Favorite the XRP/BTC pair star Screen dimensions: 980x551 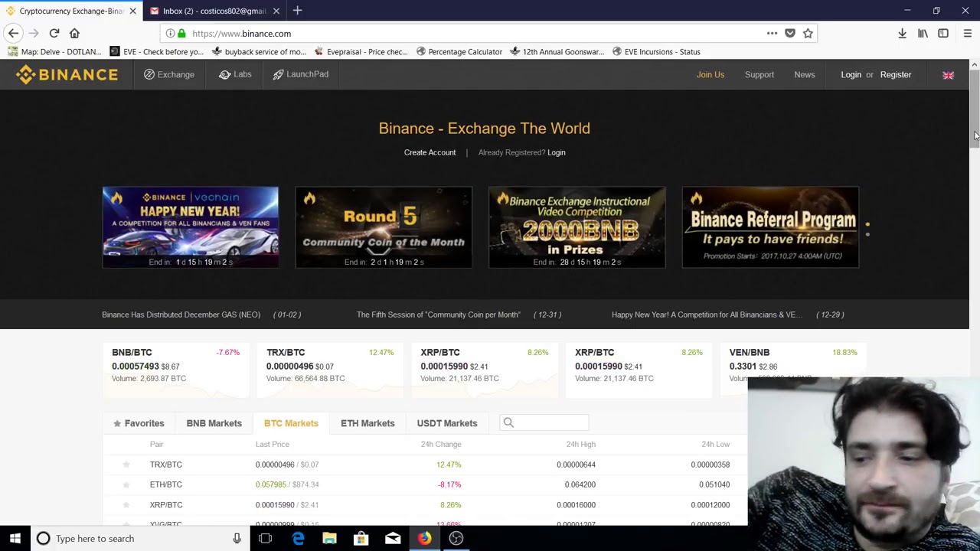(x=126, y=505)
